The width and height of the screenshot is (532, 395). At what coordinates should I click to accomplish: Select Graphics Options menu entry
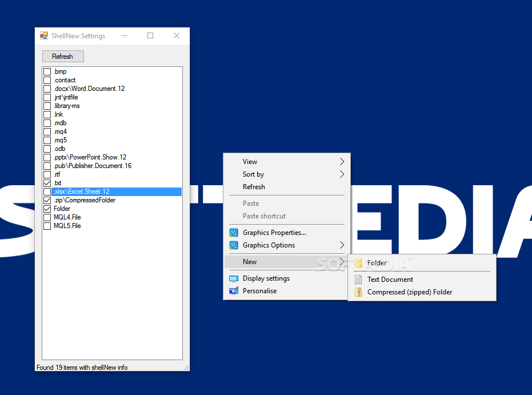coord(287,245)
